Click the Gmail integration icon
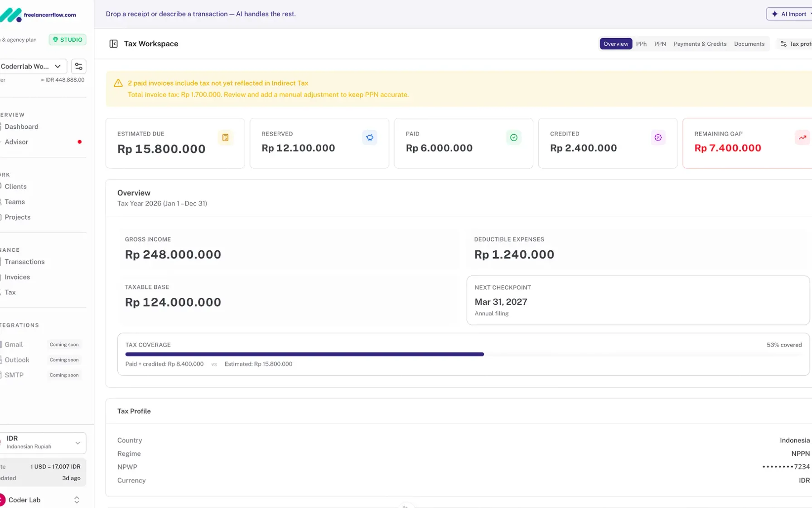Image resolution: width=812 pixels, height=508 pixels. click(x=1, y=344)
